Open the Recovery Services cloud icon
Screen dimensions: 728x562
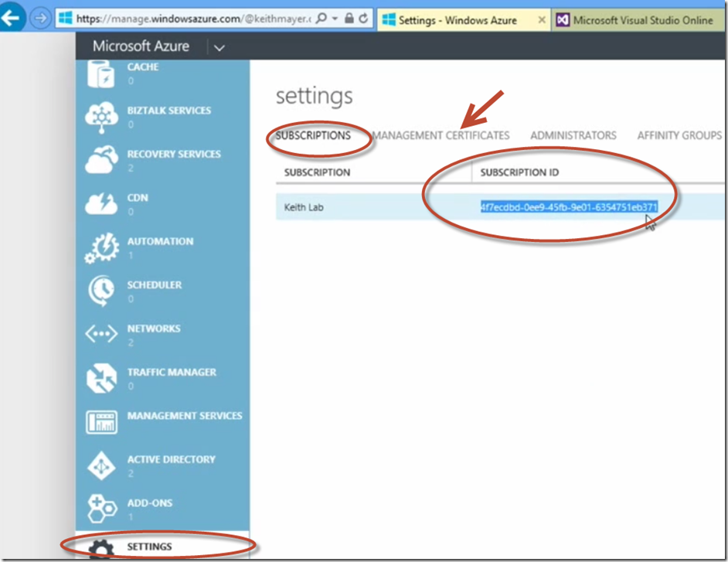click(x=101, y=160)
